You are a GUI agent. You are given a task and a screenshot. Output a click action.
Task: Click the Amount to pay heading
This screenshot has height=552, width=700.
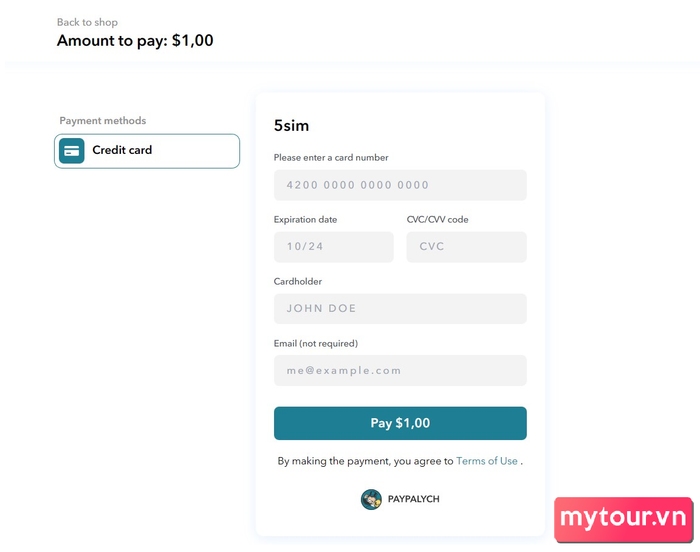pyautogui.click(x=135, y=41)
